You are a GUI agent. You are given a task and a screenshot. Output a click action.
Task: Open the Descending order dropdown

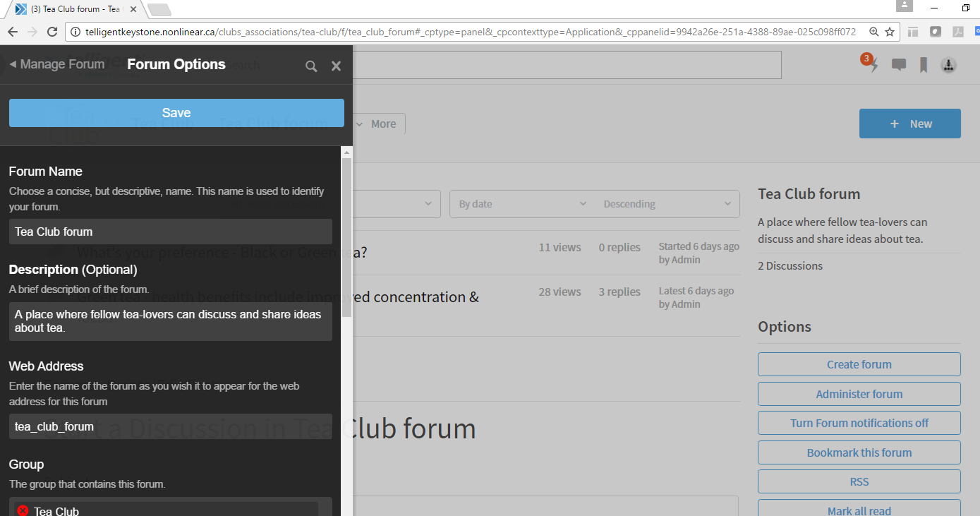(x=667, y=204)
